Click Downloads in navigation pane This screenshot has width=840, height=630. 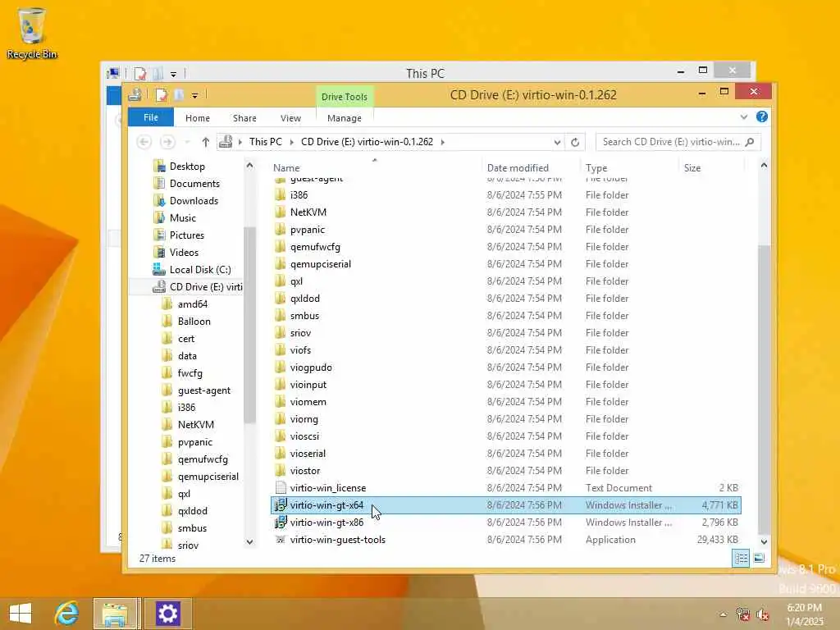tap(194, 201)
